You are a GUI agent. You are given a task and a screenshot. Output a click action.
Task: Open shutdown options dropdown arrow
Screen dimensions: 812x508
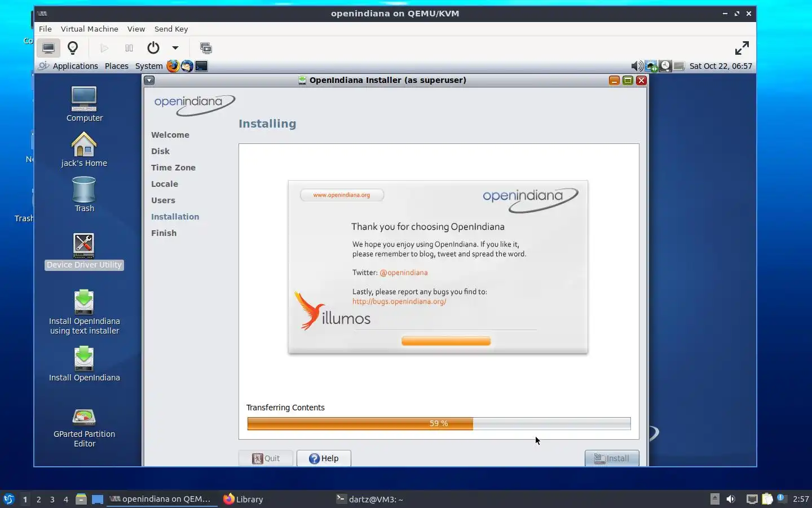175,48
